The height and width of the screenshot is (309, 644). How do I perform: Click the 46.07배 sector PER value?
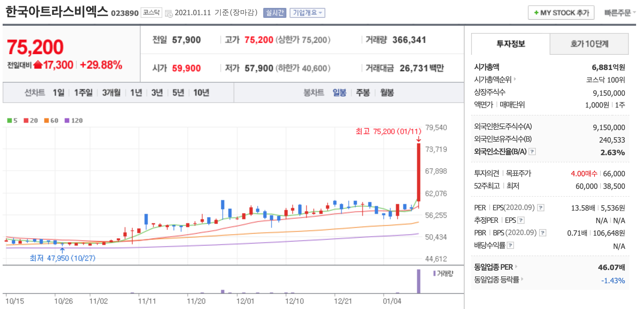611,267
